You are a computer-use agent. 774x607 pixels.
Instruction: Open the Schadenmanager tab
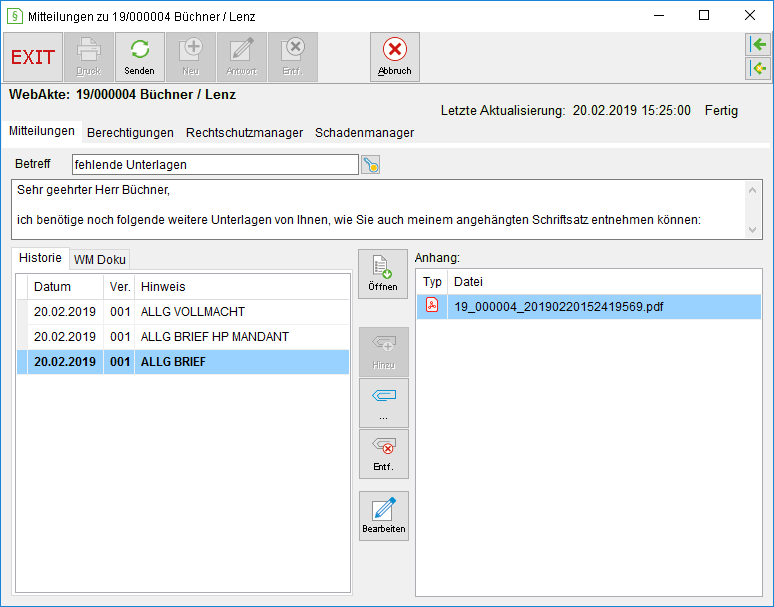click(364, 133)
